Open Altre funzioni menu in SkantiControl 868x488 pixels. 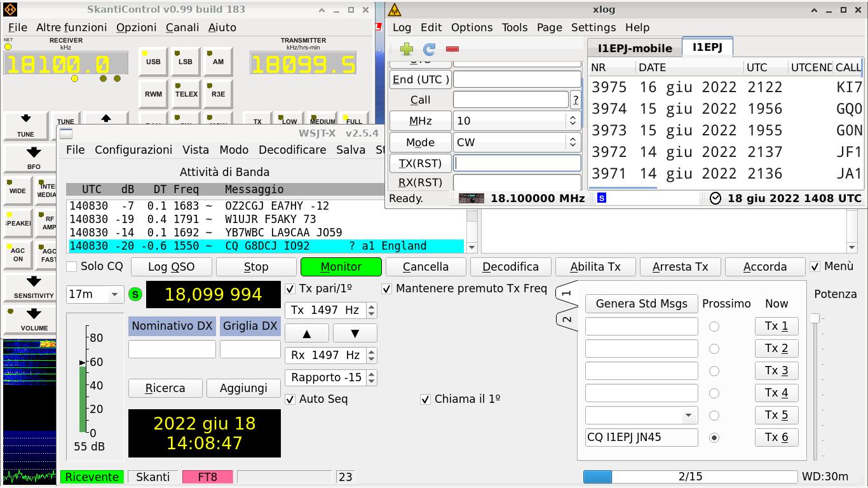point(71,27)
